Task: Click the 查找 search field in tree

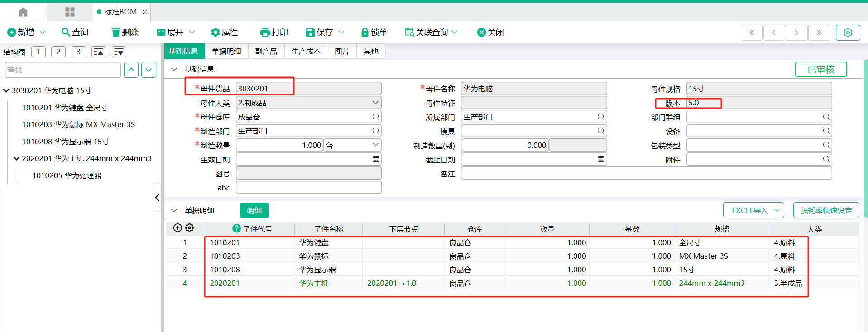Action: point(63,70)
